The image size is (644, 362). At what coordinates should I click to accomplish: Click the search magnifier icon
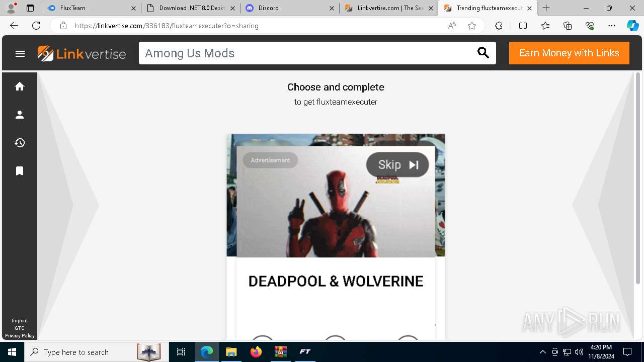[x=483, y=53]
